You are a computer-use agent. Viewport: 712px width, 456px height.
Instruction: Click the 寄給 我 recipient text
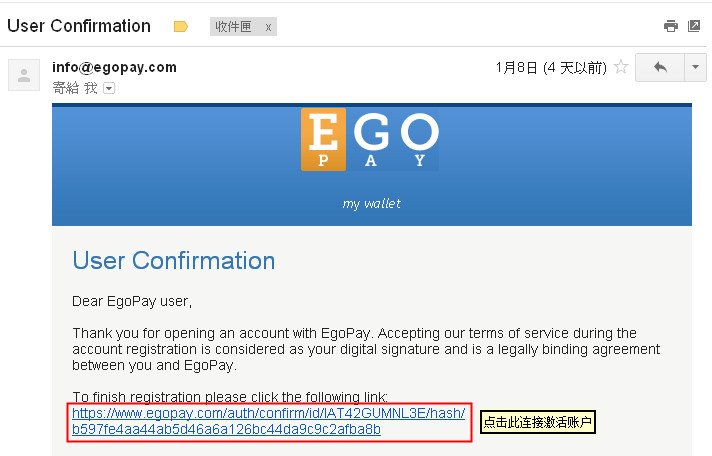click(x=75, y=88)
